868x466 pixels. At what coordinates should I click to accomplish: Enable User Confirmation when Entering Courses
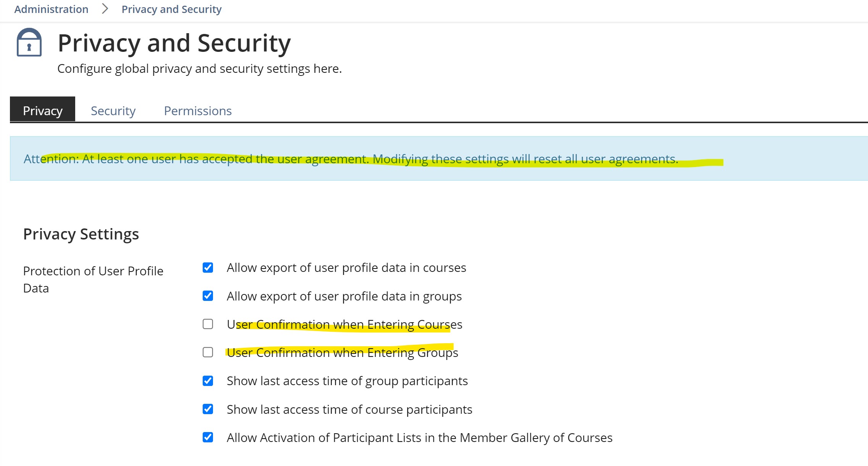(208, 324)
